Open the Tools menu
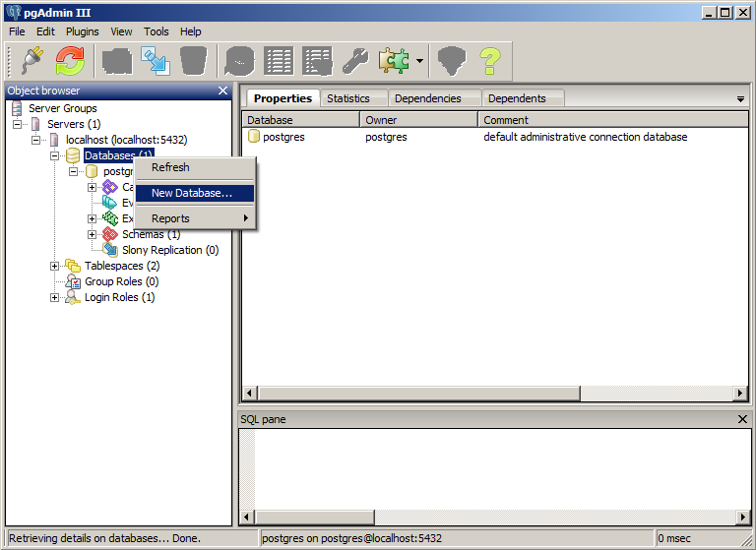Viewport: 756px width, 550px height. 157,31
